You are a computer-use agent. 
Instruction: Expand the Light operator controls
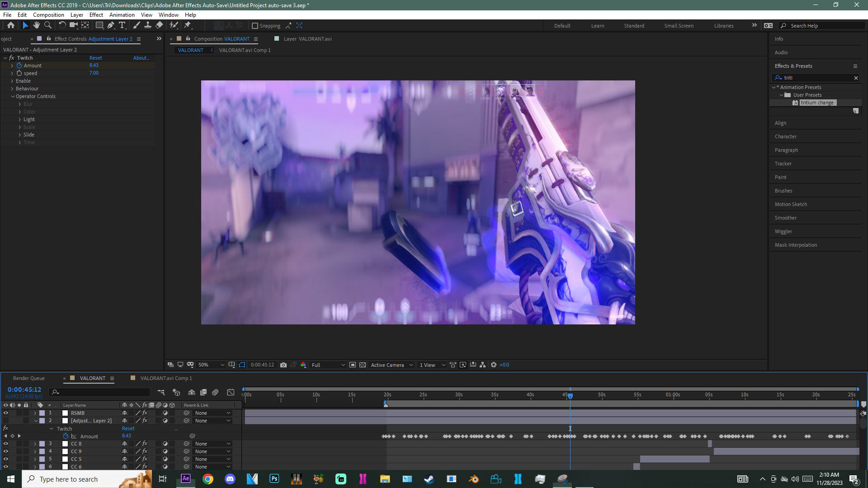20,119
